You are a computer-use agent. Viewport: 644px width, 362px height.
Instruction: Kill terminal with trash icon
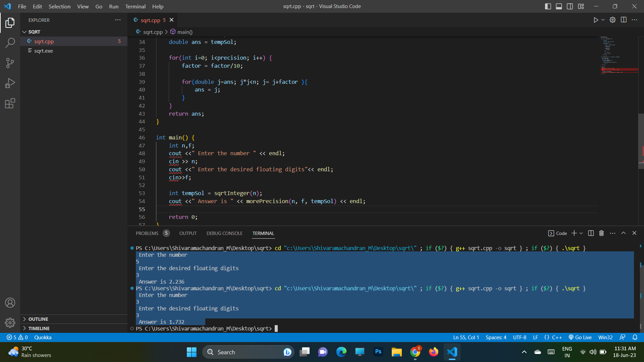click(x=601, y=233)
